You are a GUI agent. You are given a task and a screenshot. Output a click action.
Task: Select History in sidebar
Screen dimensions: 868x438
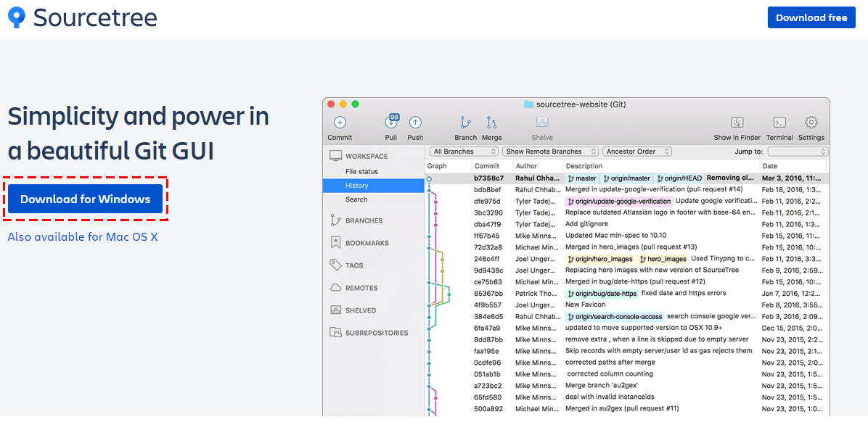tap(373, 185)
